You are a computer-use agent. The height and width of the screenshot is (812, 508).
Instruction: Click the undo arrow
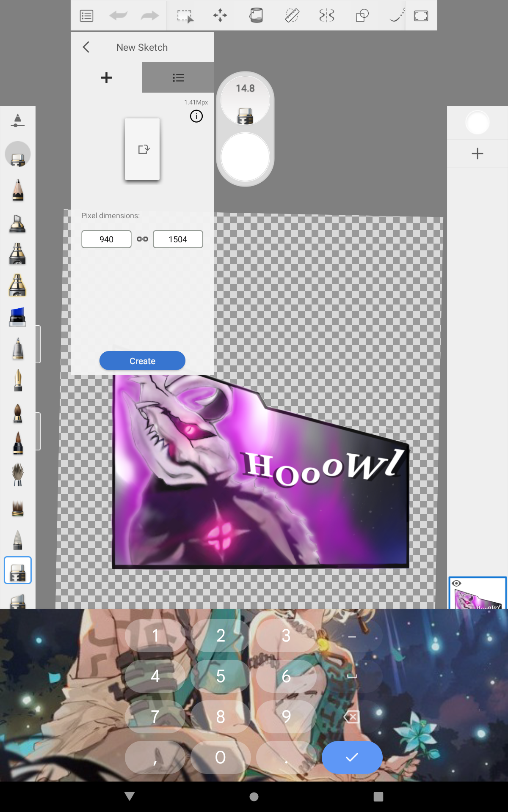pyautogui.click(x=118, y=16)
